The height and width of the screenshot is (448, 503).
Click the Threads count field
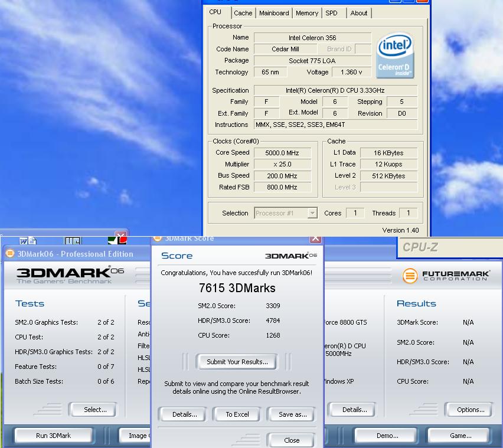point(408,213)
